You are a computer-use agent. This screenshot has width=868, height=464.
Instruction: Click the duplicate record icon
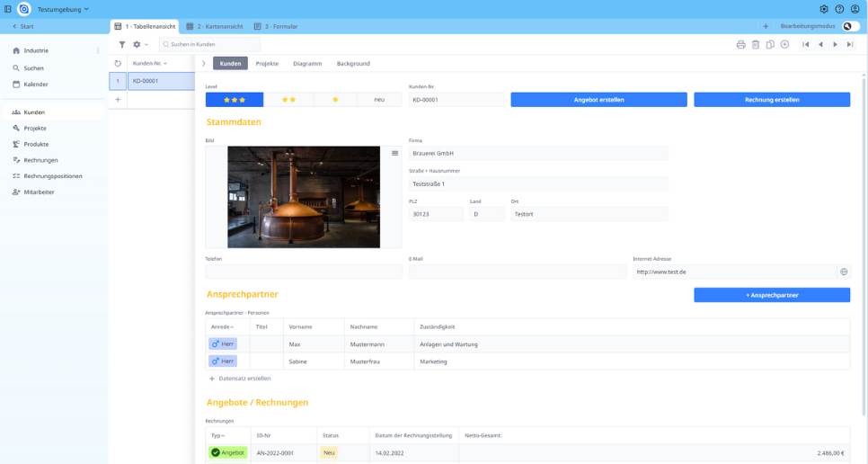pyautogui.click(x=770, y=44)
